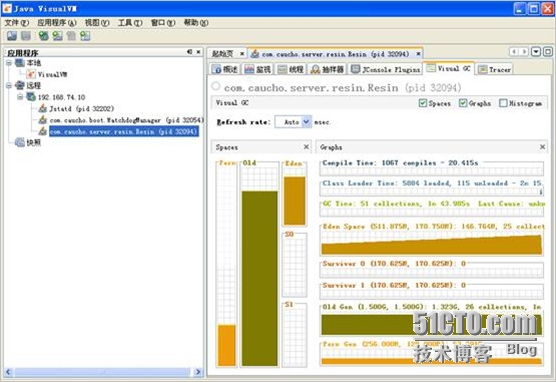The image size is (556, 382).
Task: Collapse the Remote tree node
Action: pos(9,85)
